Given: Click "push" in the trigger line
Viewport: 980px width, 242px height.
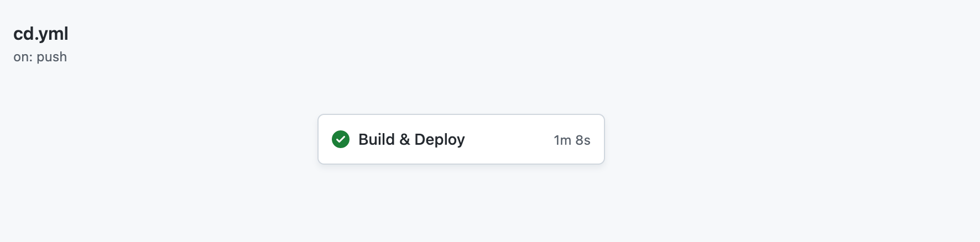Looking at the screenshot, I should pos(52,57).
